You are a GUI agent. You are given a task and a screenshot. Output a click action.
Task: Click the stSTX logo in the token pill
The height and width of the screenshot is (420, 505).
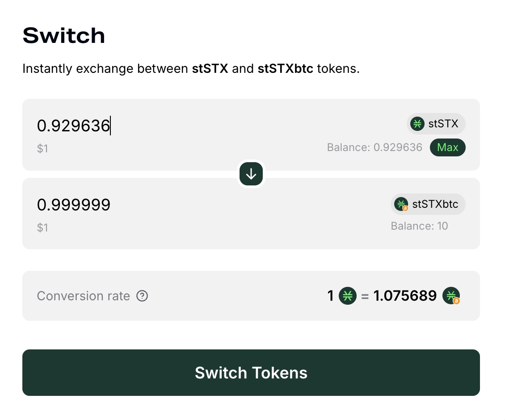417,124
